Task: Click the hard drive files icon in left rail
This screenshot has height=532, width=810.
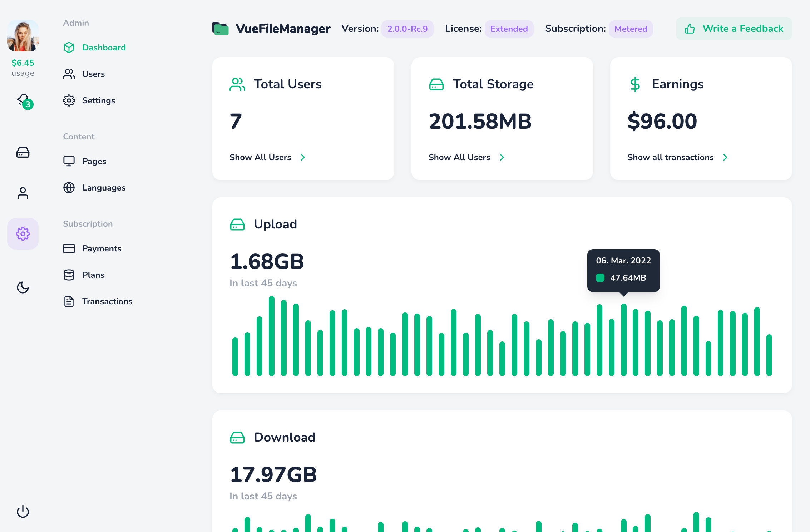Action: (x=23, y=152)
